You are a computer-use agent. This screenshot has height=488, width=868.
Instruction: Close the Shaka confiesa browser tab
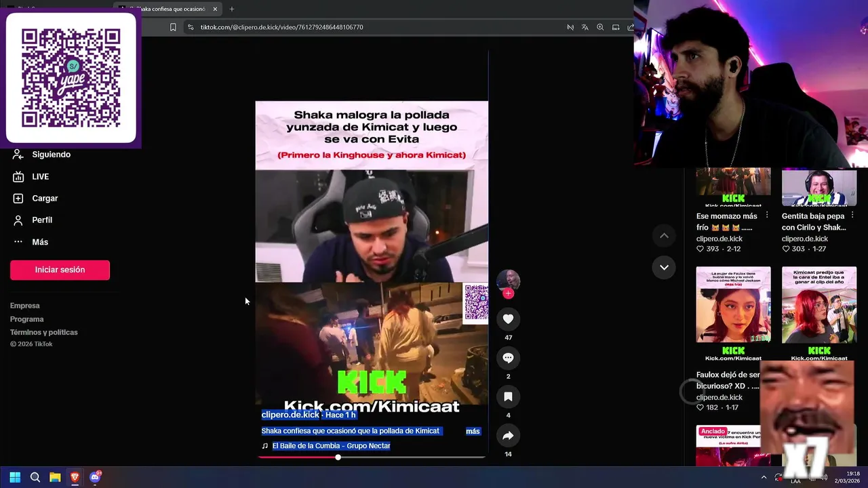click(x=216, y=9)
